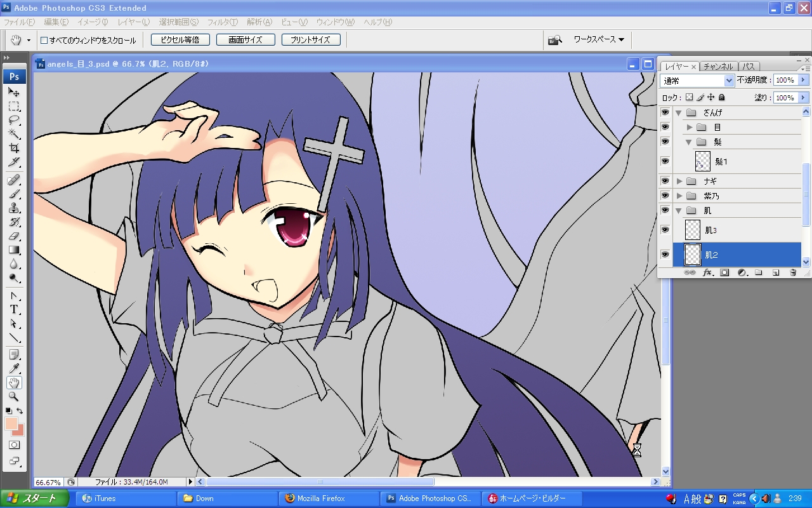812x508 pixels.
Task: Select the Clone Stamp tool
Action: 14,208
